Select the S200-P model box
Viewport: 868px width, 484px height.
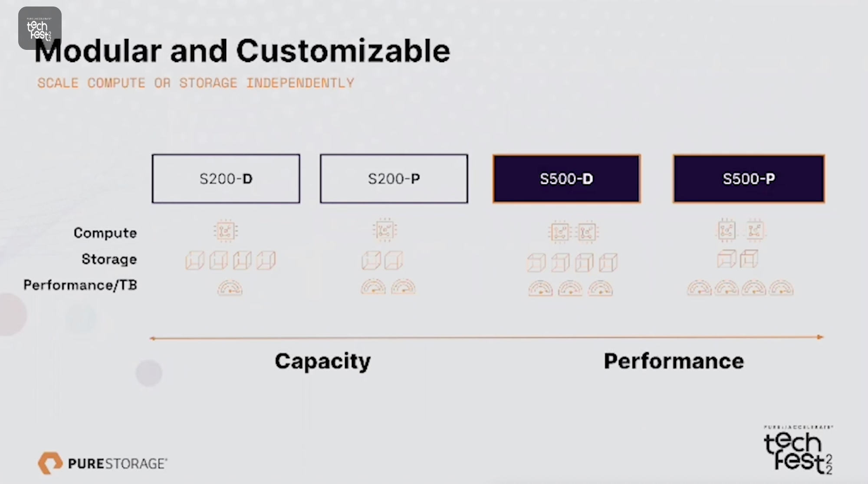tap(394, 178)
